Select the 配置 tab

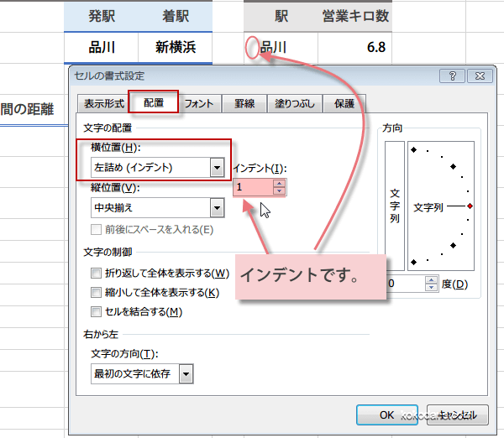tap(154, 102)
